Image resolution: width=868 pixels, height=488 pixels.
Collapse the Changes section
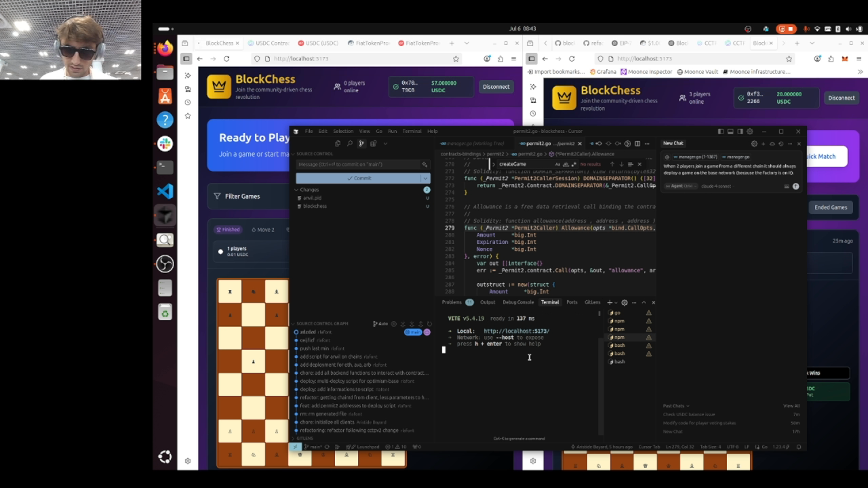[x=296, y=190]
